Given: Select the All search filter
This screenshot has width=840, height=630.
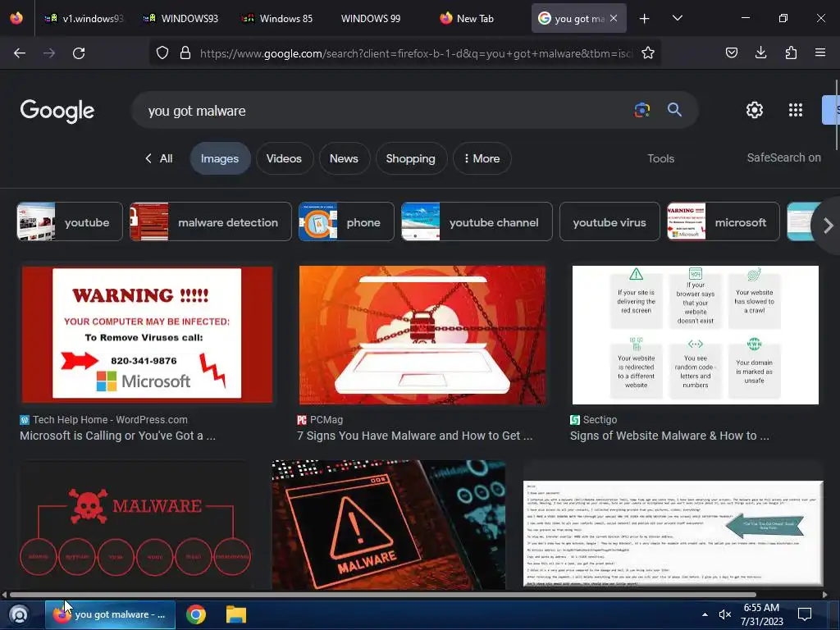Looking at the screenshot, I should (159, 158).
